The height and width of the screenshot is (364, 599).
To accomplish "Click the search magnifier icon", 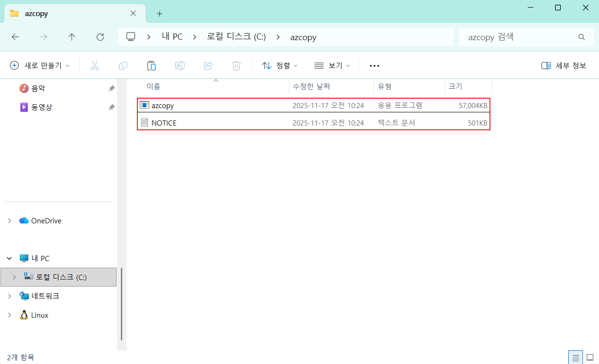I will 582,37.
